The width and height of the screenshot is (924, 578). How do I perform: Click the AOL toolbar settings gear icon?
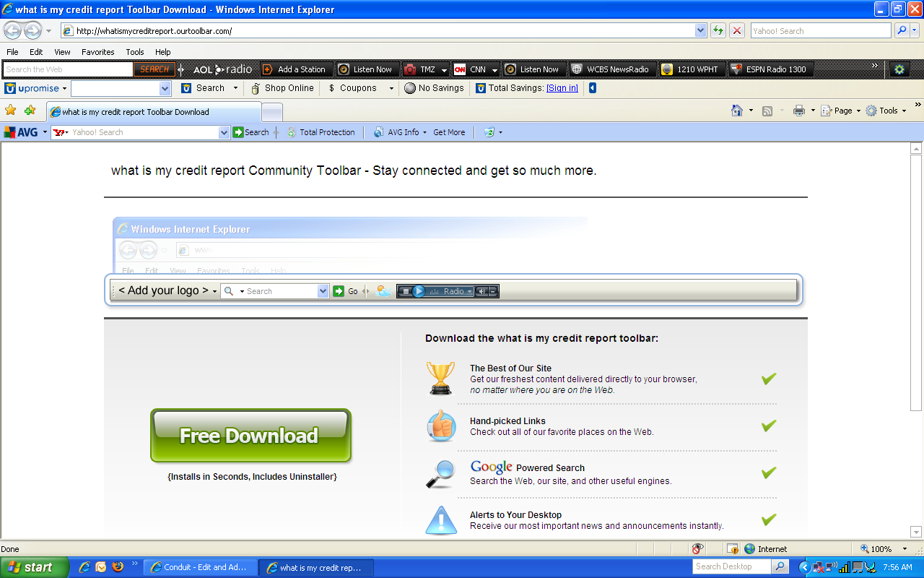point(899,69)
